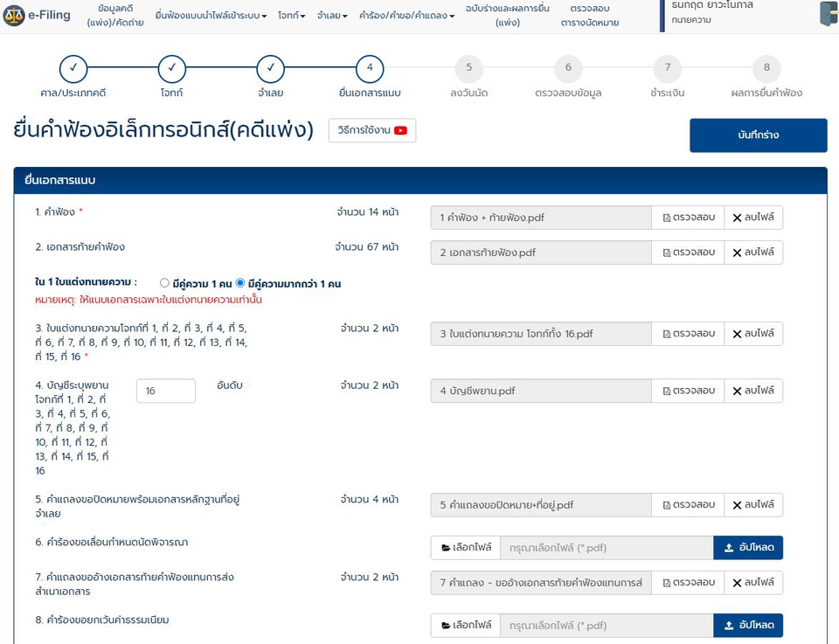Open ข้อมูลคดี (แพ่ง)/คัดถ่าย menu

click(x=115, y=15)
